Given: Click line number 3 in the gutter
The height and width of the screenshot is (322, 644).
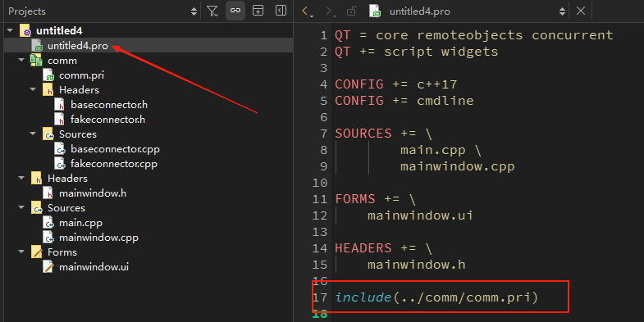Looking at the screenshot, I should [324, 68].
